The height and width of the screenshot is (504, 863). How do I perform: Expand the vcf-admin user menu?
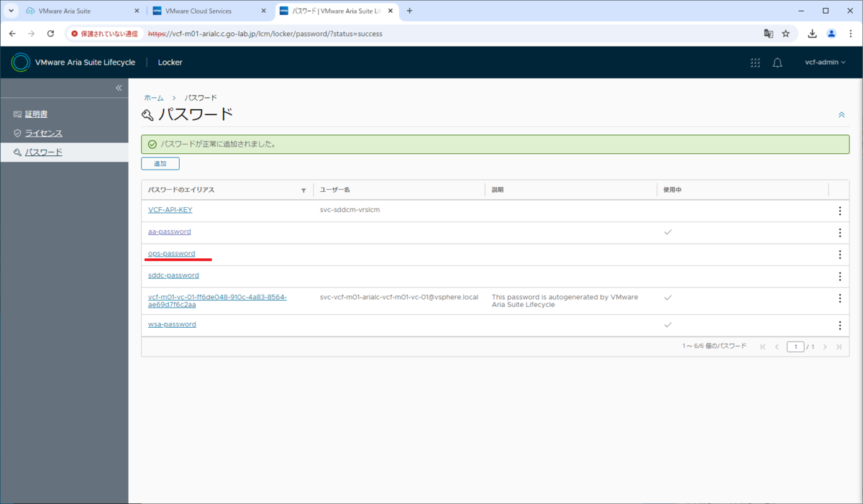point(825,63)
